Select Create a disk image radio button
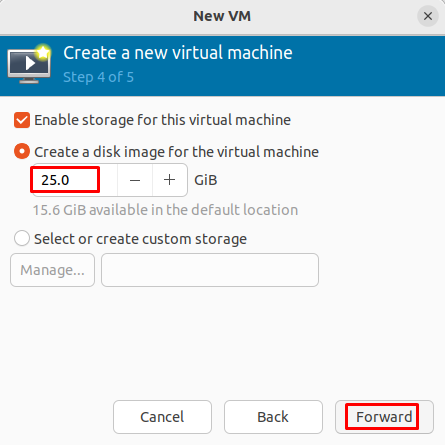The image size is (445, 445). (22, 152)
